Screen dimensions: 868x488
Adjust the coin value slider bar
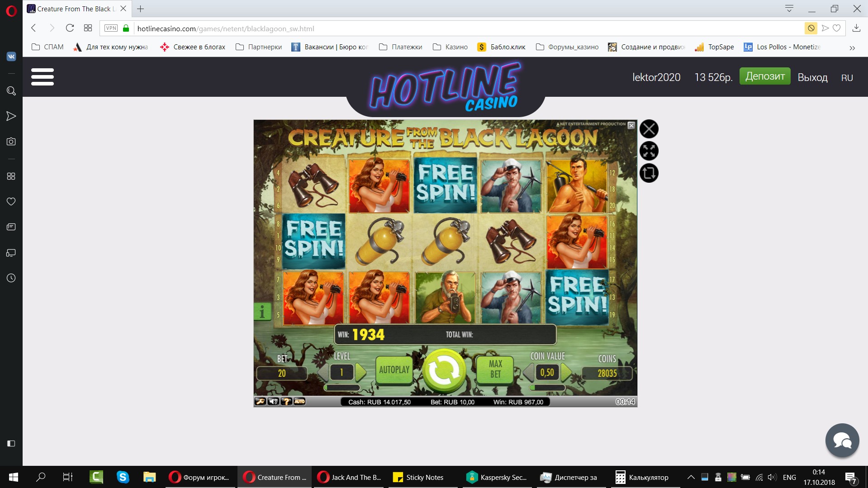(x=547, y=388)
